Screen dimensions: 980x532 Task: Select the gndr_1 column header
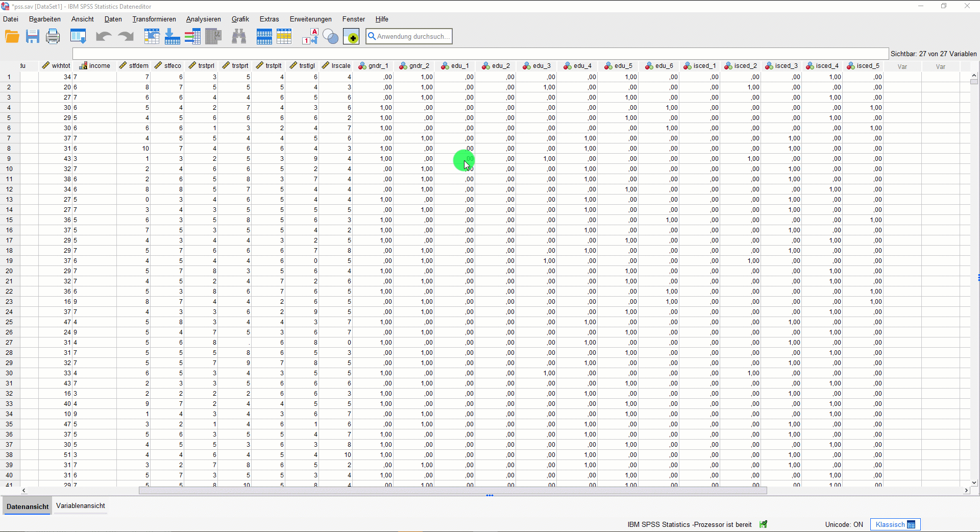pyautogui.click(x=373, y=66)
